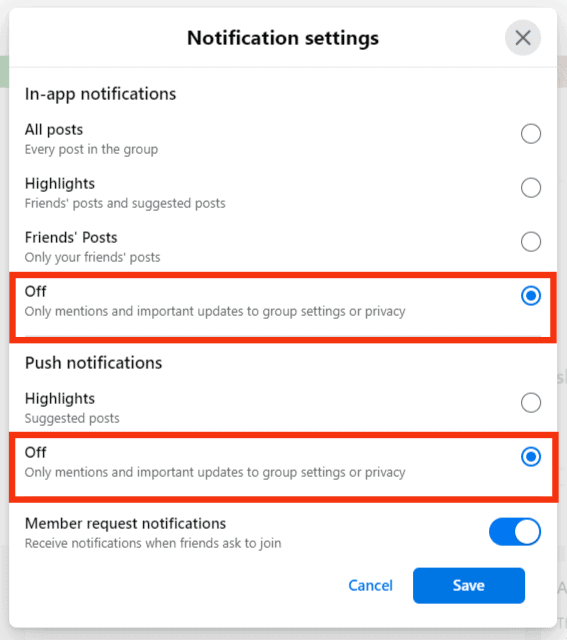Toggle Member request notifications switch

(x=515, y=532)
